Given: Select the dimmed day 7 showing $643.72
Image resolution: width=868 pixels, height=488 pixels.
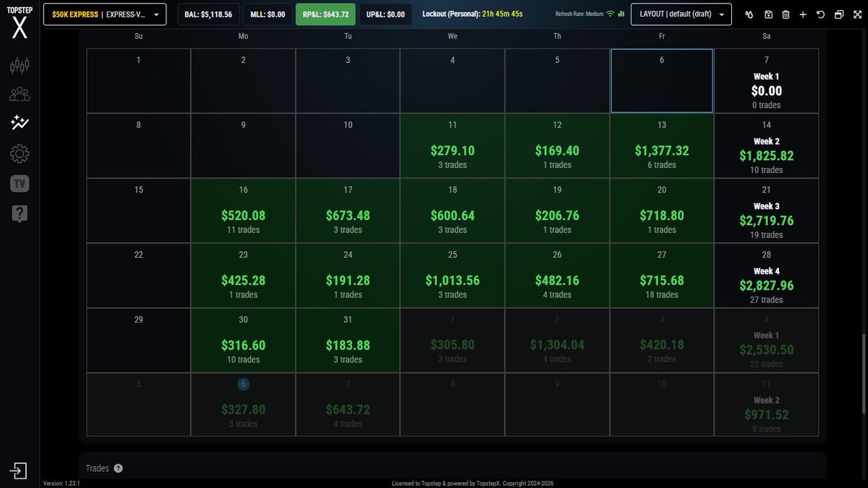Looking at the screenshot, I should point(348,405).
